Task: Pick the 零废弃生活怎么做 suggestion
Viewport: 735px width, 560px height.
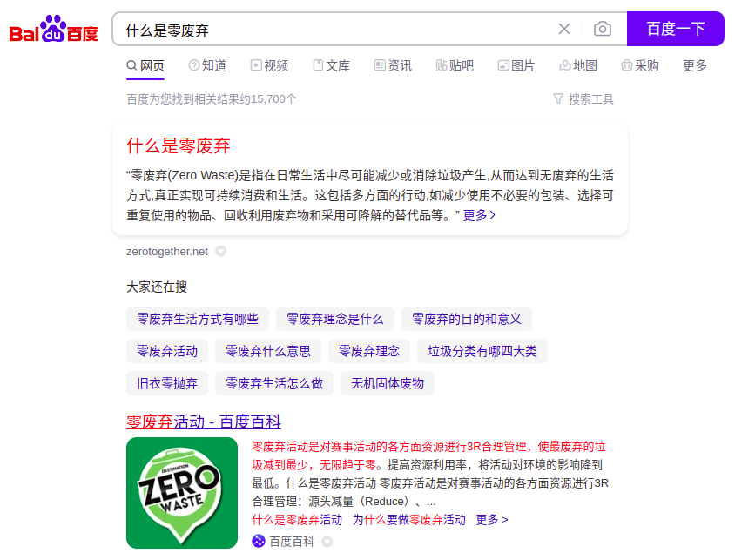Action: (274, 383)
